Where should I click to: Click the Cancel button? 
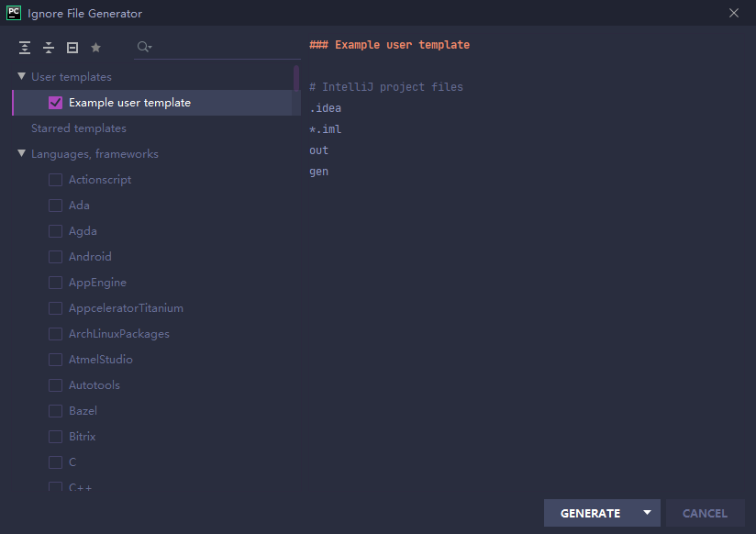pos(705,513)
